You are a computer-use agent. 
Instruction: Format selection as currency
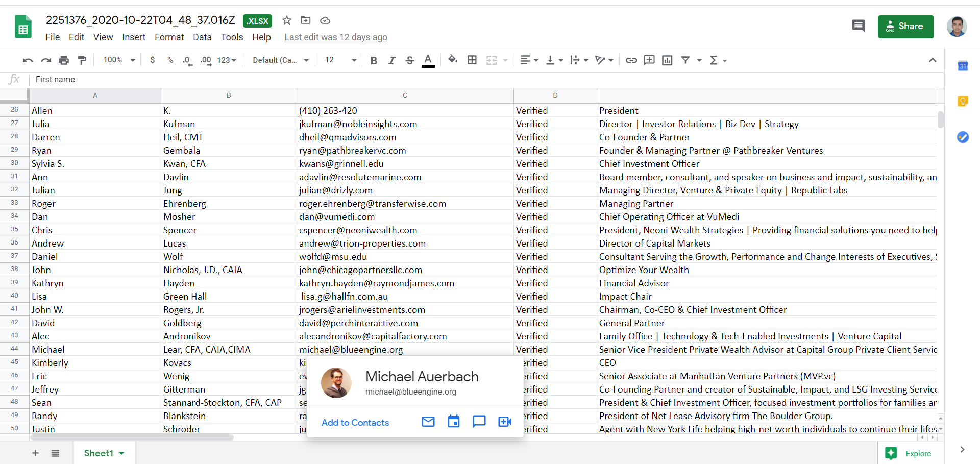click(x=152, y=60)
